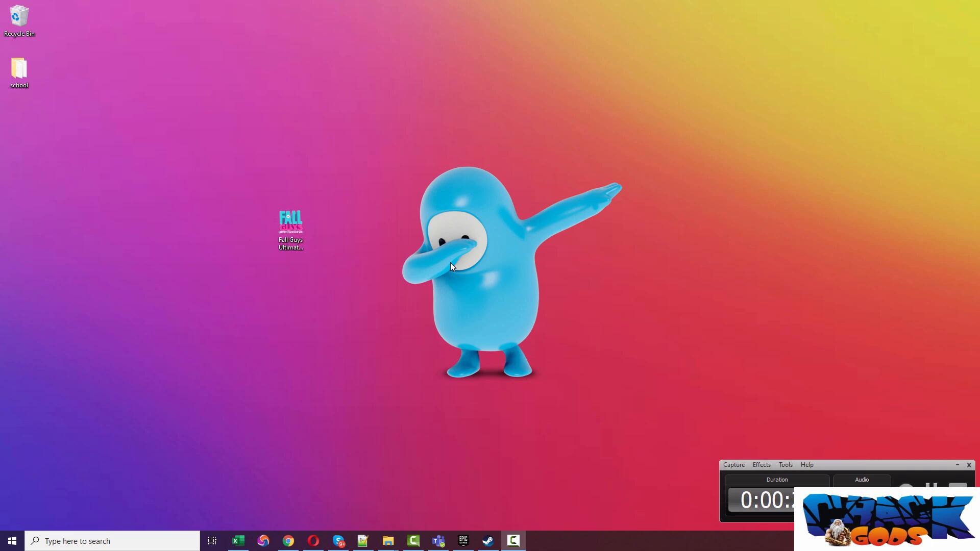This screenshot has width=980, height=551.
Task: Click the Task View button
Action: pyautogui.click(x=212, y=541)
